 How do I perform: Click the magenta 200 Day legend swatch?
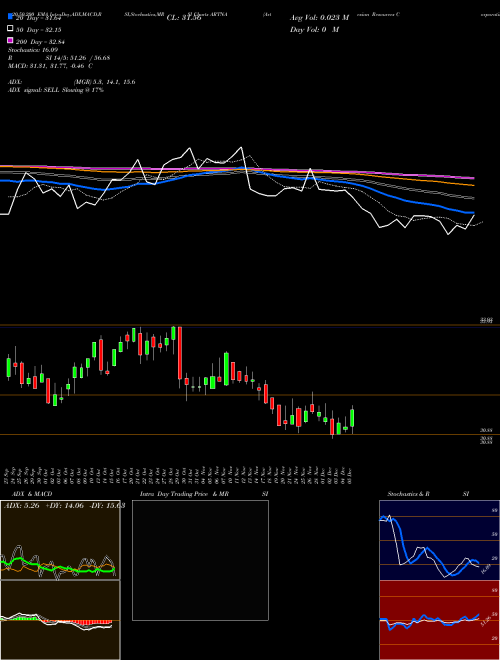pos(10,40)
